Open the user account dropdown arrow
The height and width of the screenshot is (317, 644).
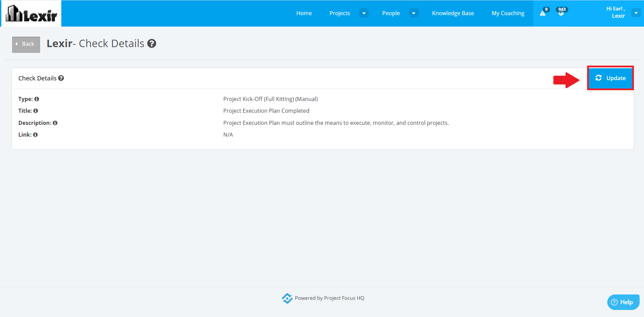tap(636, 13)
